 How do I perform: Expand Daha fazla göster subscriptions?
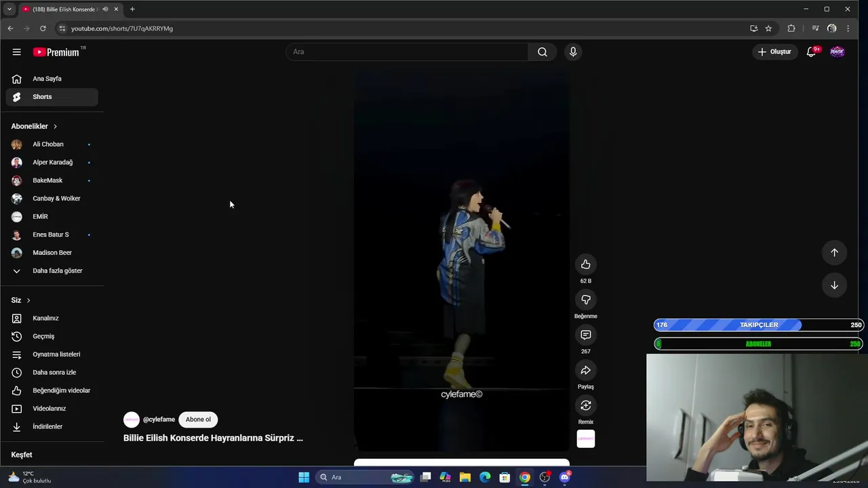tap(52, 270)
